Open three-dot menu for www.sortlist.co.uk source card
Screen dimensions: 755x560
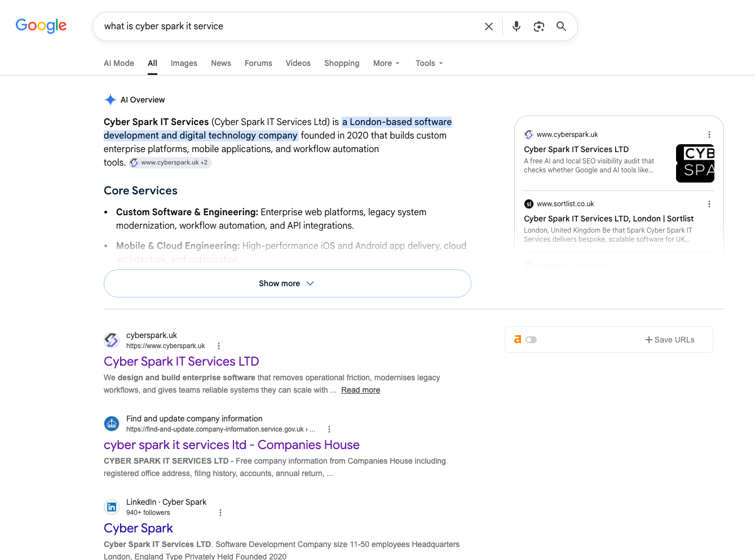(709, 204)
